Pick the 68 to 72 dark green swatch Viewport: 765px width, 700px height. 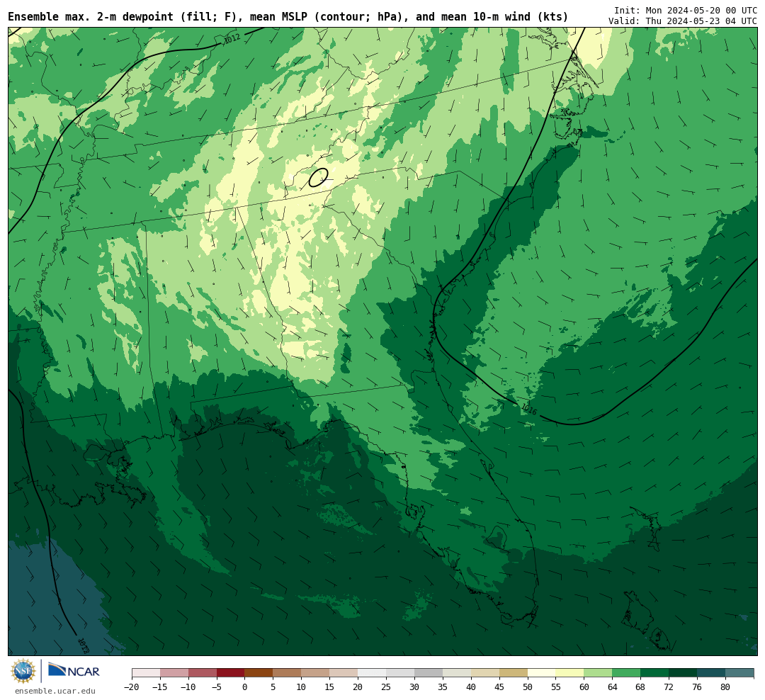coord(654,673)
